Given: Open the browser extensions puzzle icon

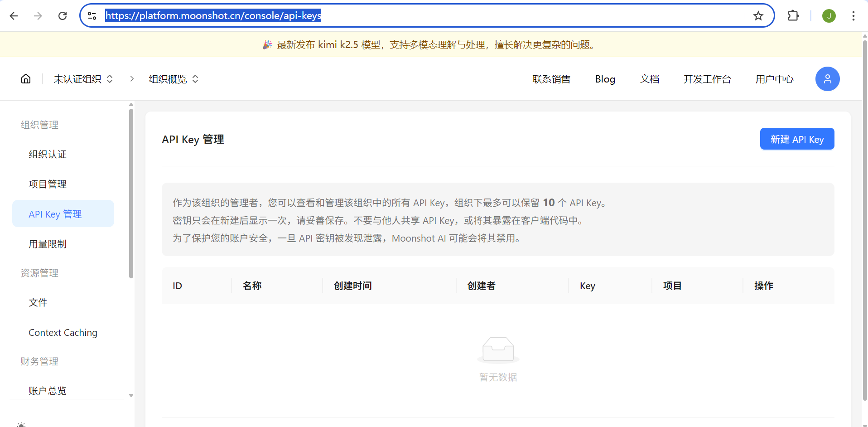Looking at the screenshot, I should 793,16.
